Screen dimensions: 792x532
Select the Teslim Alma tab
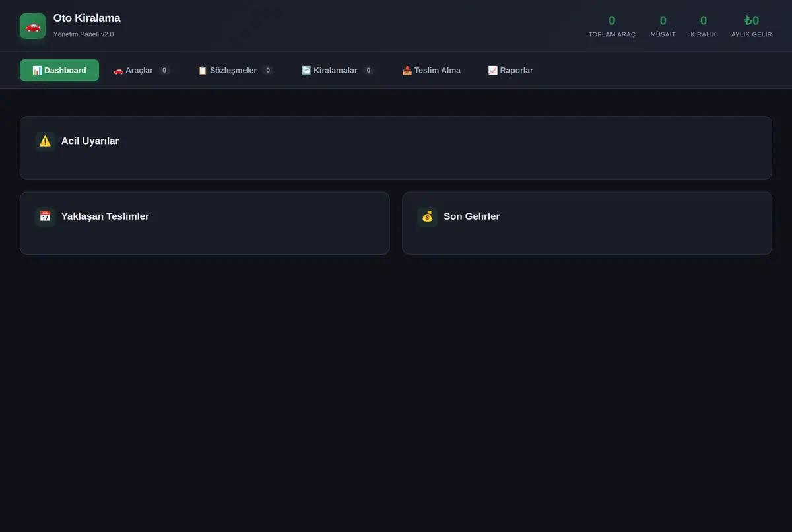coord(431,70)
